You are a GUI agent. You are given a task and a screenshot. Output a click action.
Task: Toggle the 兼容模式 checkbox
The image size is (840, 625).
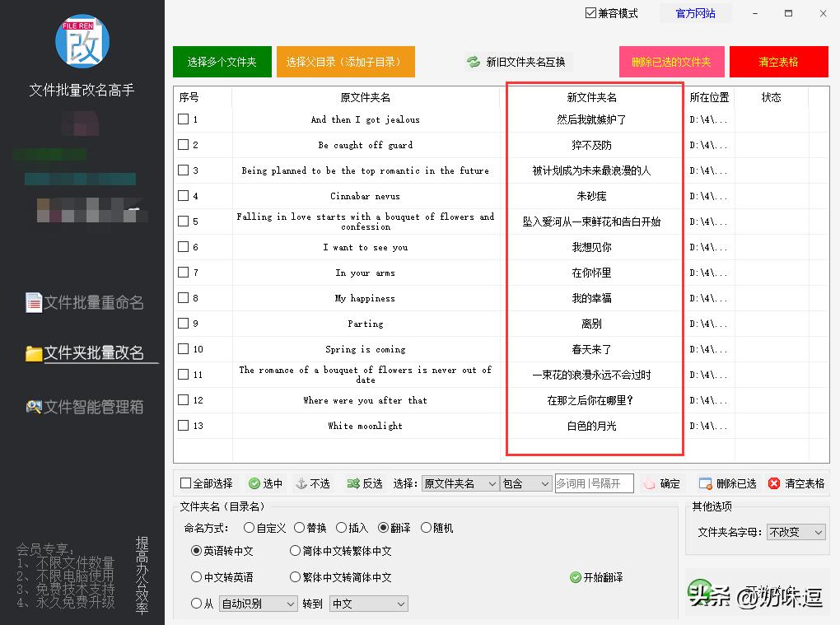(590, 12)
